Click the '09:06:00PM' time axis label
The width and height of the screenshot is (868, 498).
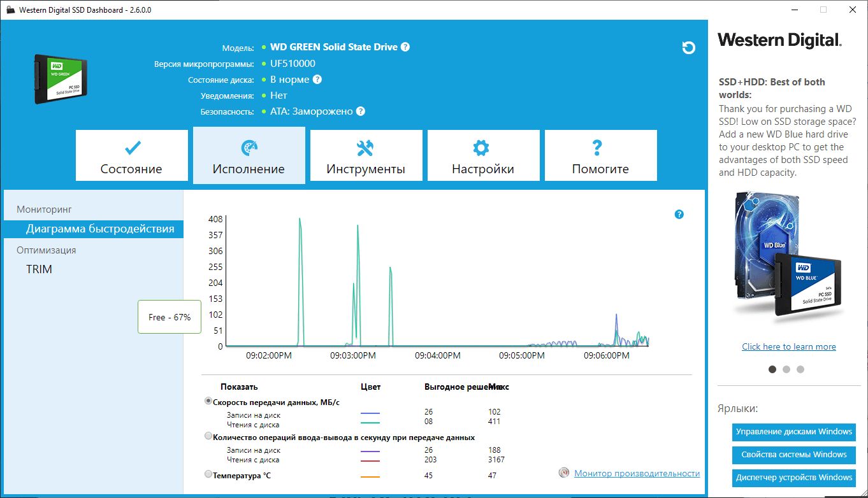pos(607,355)
